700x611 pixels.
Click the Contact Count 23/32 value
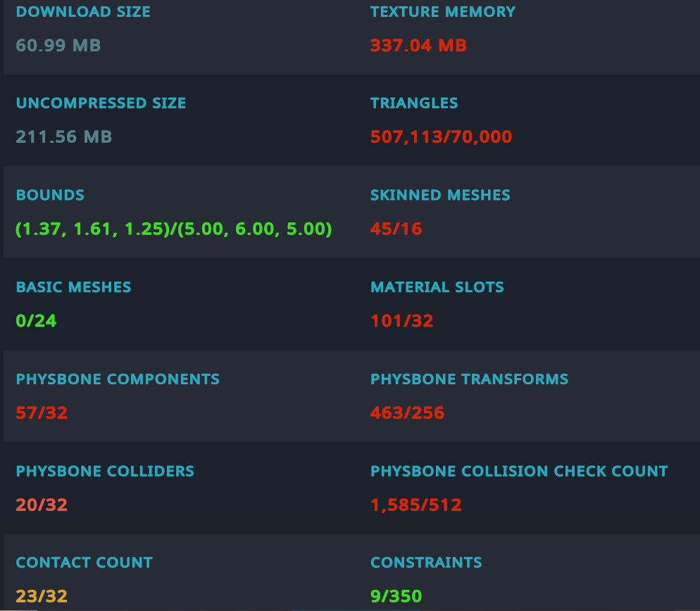pos(42,596)
